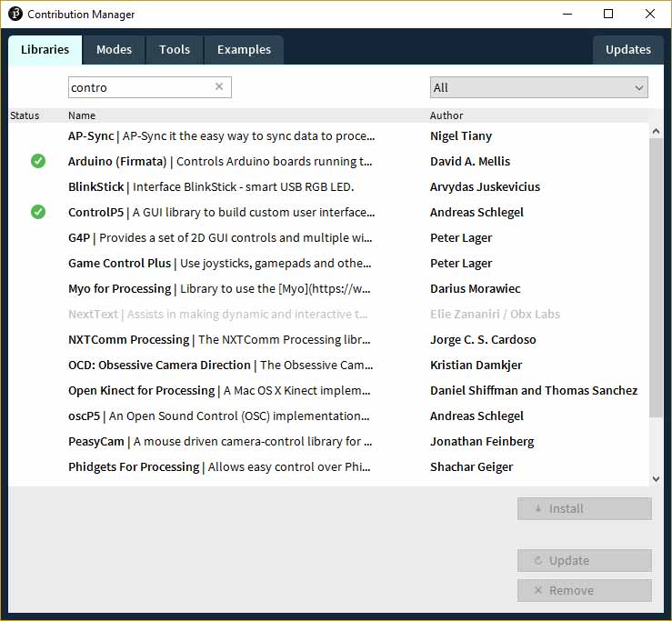Screen dimensions: 672x621
Task: Select the ControlP5 library row
Action: coord(328,212)
